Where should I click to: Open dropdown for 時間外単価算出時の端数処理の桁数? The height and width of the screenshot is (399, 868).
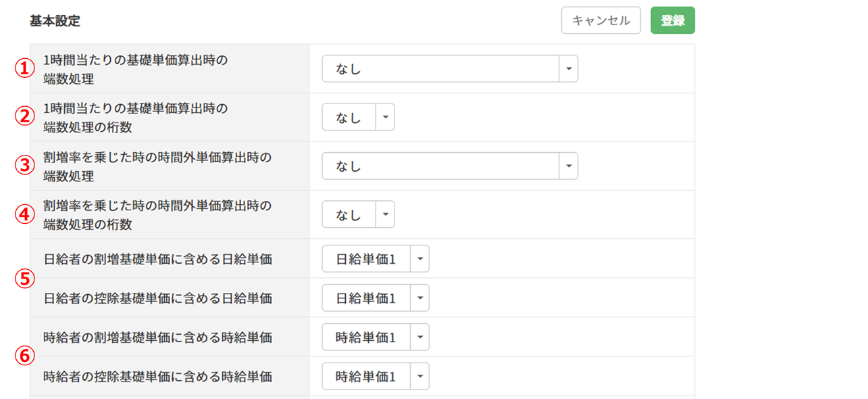[x=385, y=214]
